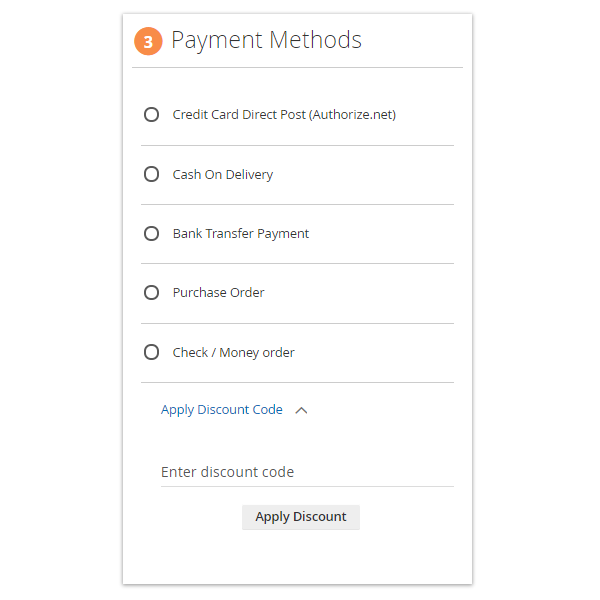The width and height of the screenshot is (600, 600).
Task: Toggle the Apply Discount Code section
Action: (x=221, y=410)
